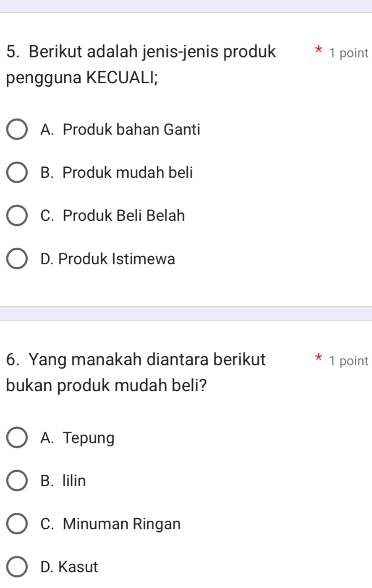Viewport: 372px width, 588px height.
Task: Mark the radio button for Produk Beli Belah
Action: 17,216
